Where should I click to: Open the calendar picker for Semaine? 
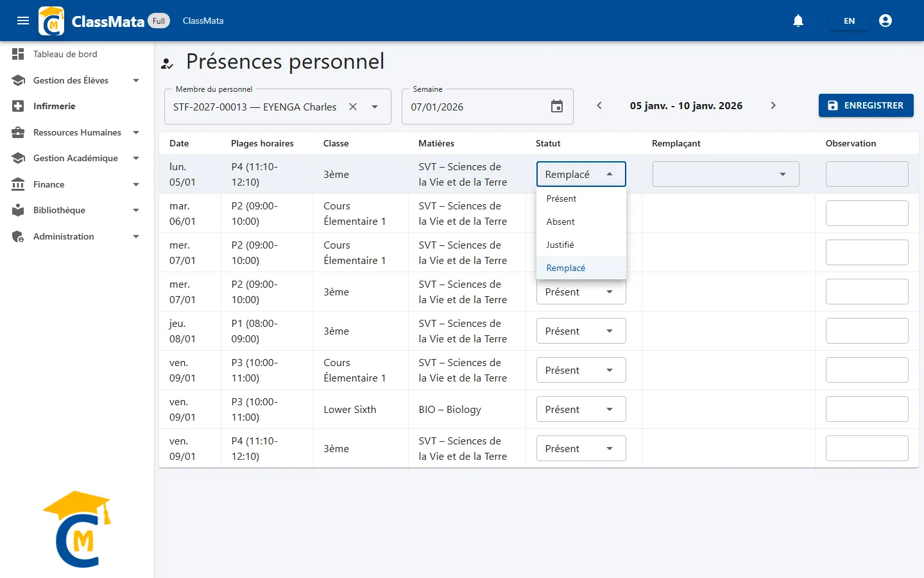pos(557,107)
